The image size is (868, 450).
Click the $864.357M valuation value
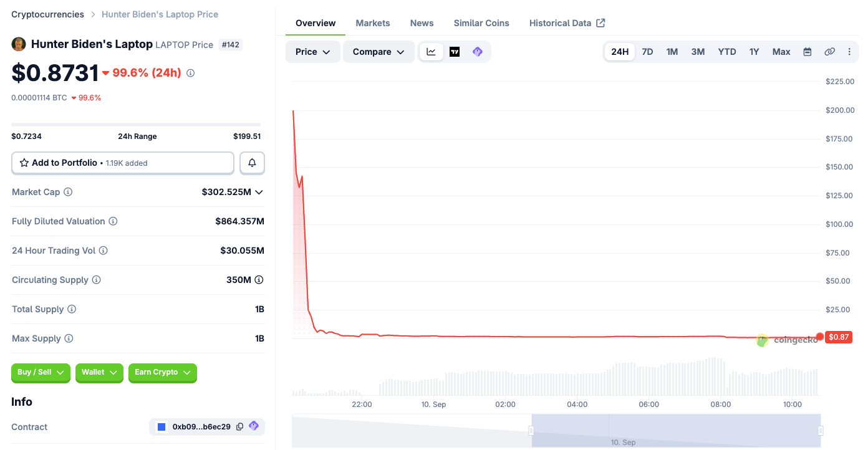[239, 221]
